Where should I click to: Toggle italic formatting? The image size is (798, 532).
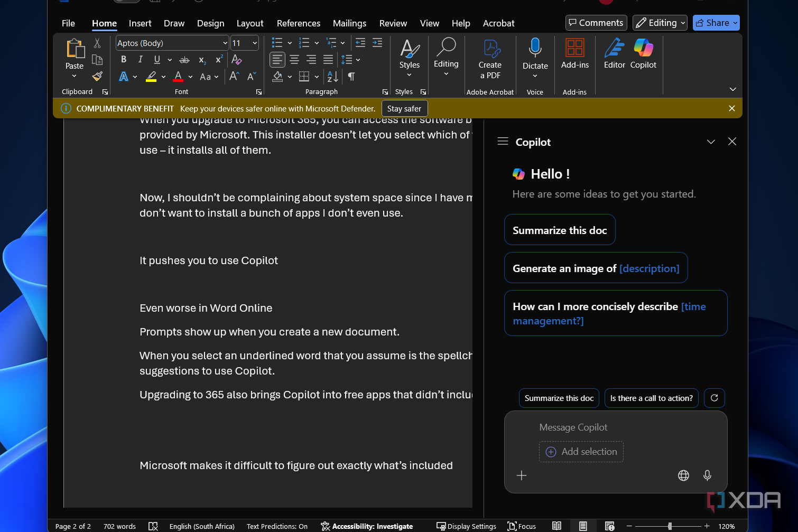140,60
